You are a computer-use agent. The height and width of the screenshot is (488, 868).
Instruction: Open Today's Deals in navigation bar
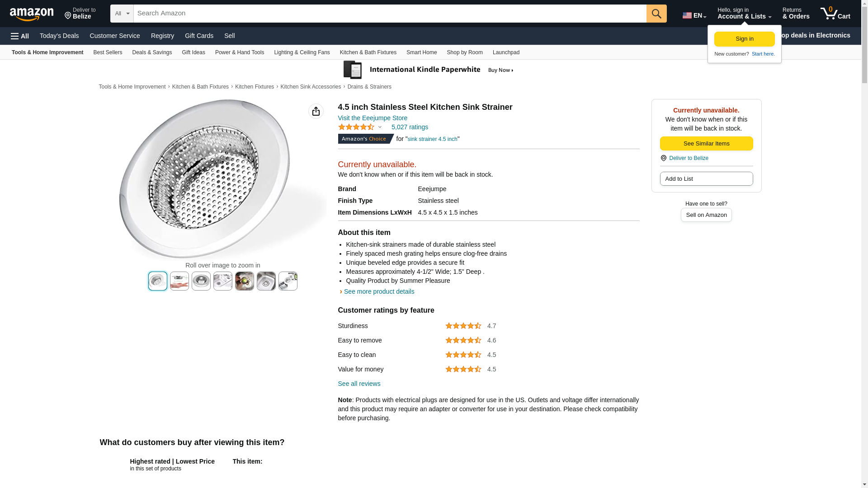pos(59,36)
